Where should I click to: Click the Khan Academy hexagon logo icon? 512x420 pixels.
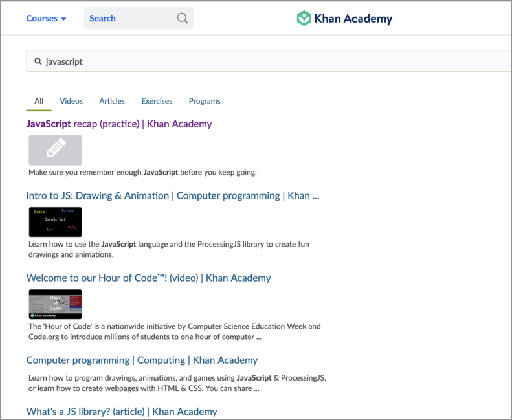pyautogui.click(x=304, y=18)
